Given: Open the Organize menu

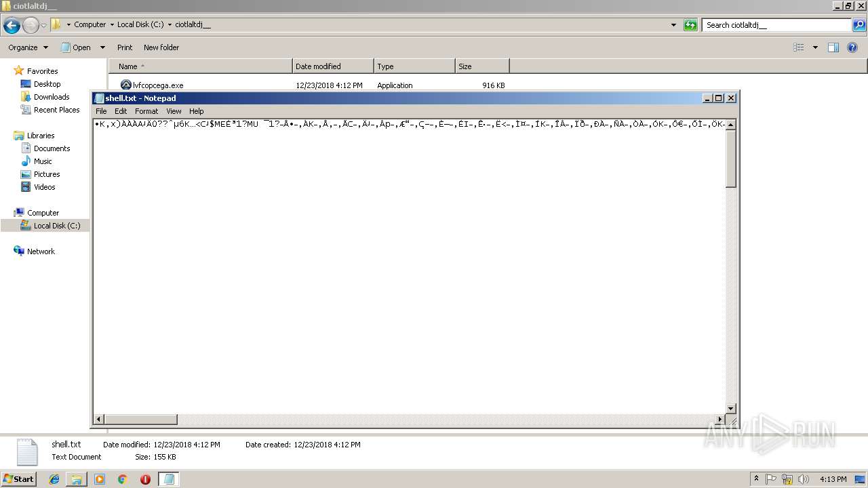Looking at the screenshot, I should click(x=28, y=47).
